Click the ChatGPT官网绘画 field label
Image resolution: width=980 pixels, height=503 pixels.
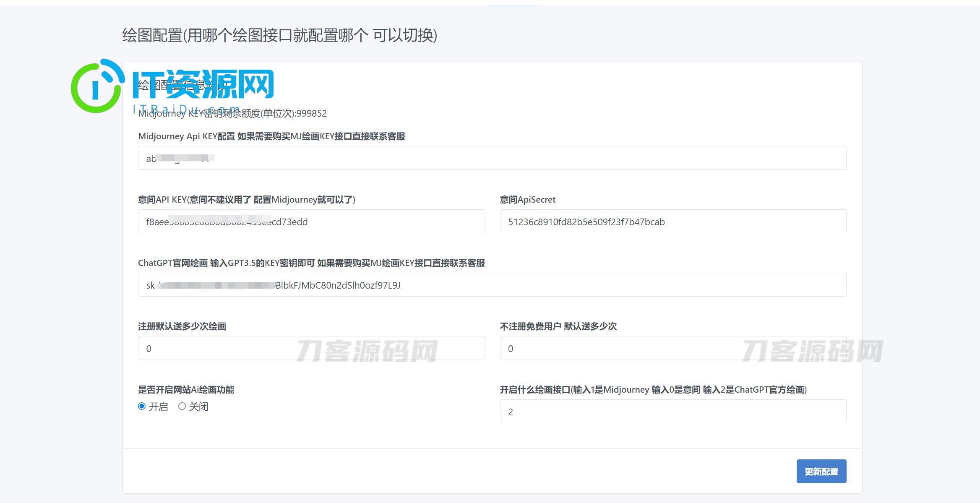tap(311, 263)
